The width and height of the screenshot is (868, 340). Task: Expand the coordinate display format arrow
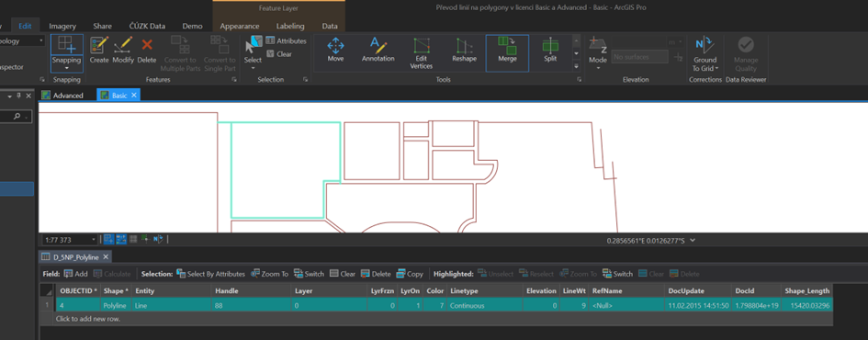[693, 241]
